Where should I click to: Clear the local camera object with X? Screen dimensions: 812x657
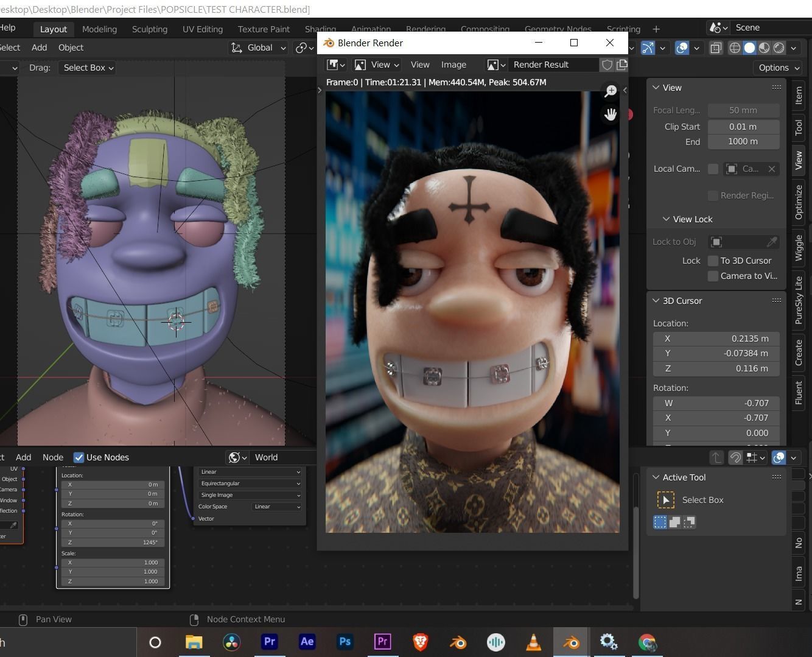[772, 169]
